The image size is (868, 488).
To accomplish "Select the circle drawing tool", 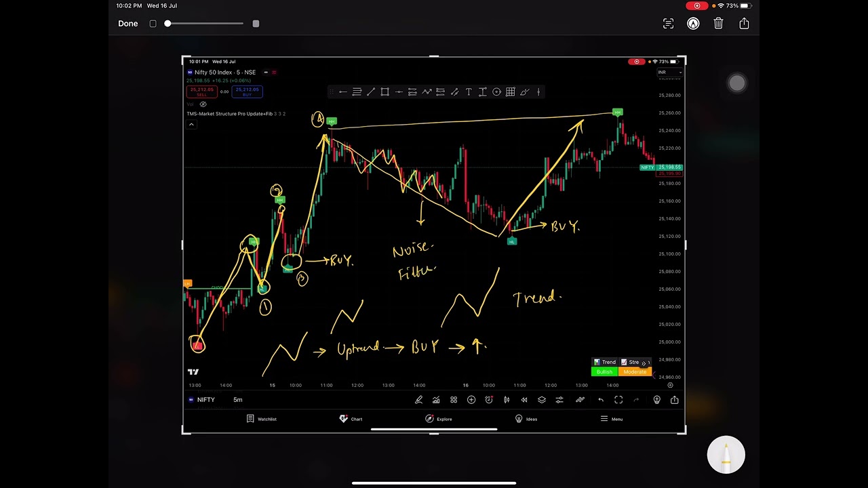I will (496, 92).
